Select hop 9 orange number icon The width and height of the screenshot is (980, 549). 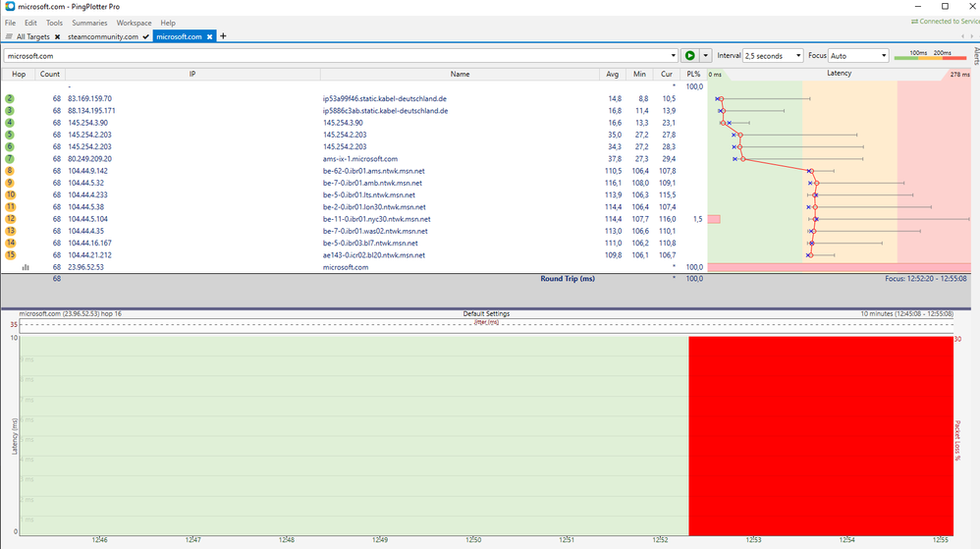tap(10, 183)
